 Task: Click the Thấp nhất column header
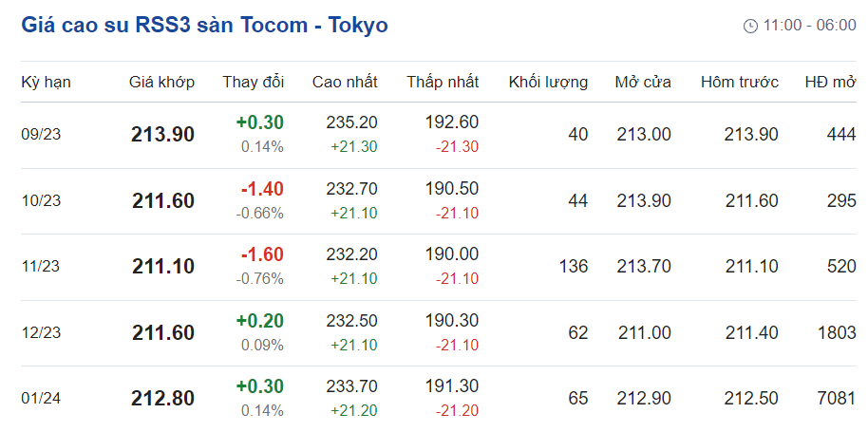click(443, 82)
